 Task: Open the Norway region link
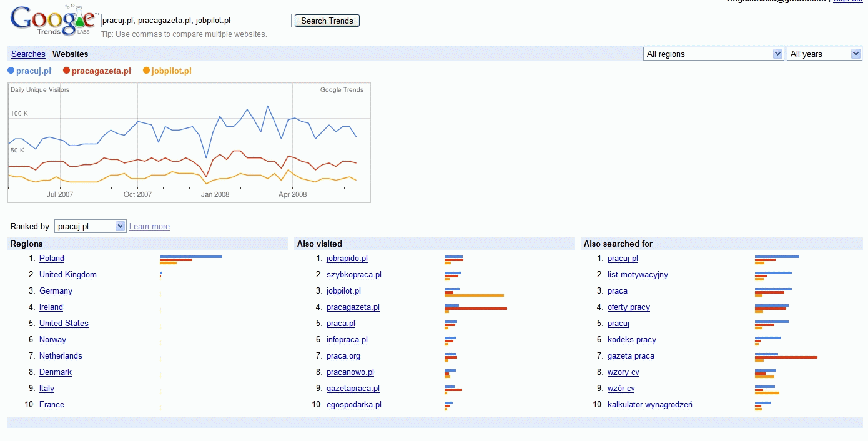(52, 340)
